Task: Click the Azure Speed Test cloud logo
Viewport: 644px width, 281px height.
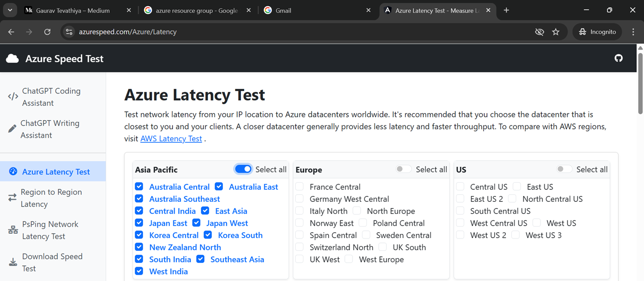Action: 12,59
